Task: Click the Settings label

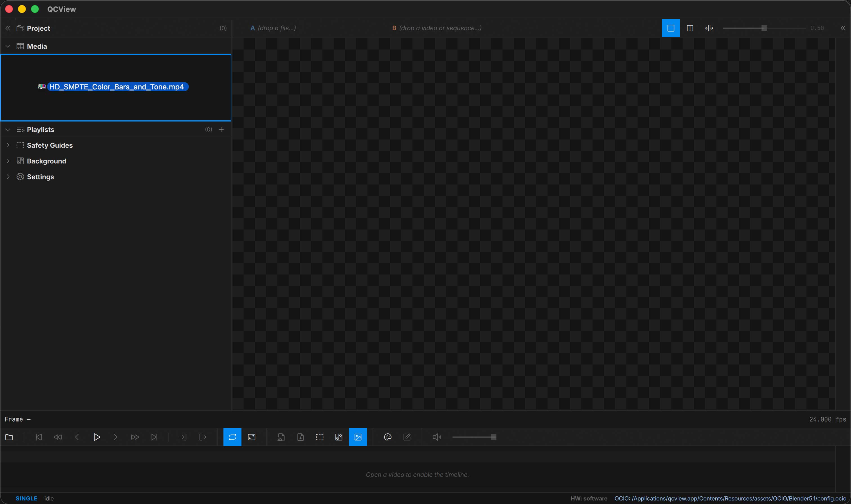Action: tap(41, 177)
